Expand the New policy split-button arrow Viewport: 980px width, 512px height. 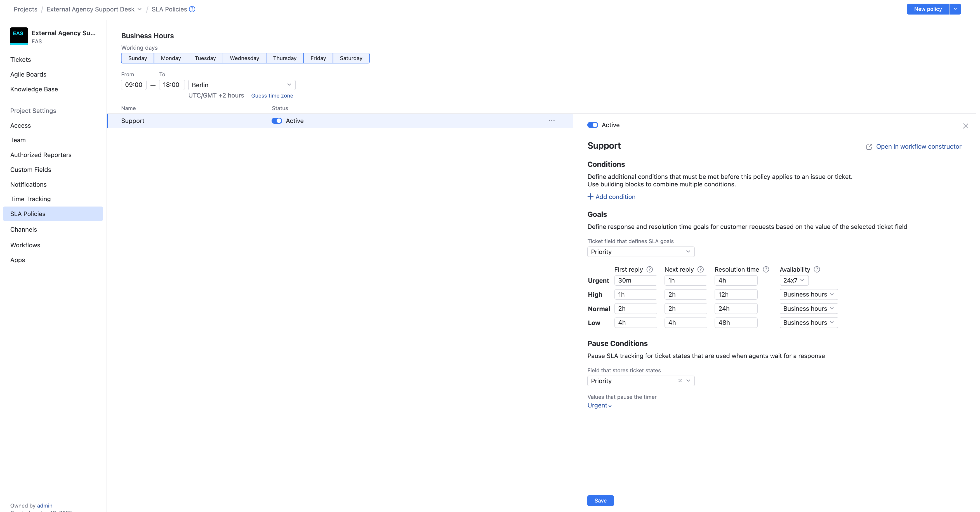(955, 9)
